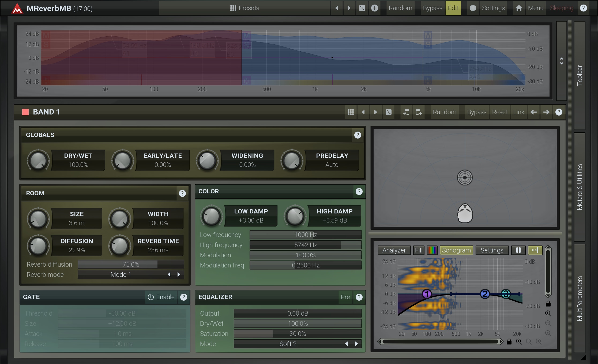This screenshot has height=364, width=598.
Task: Select previous equalizer Mode arrow
Action: (x=347, y=344)
